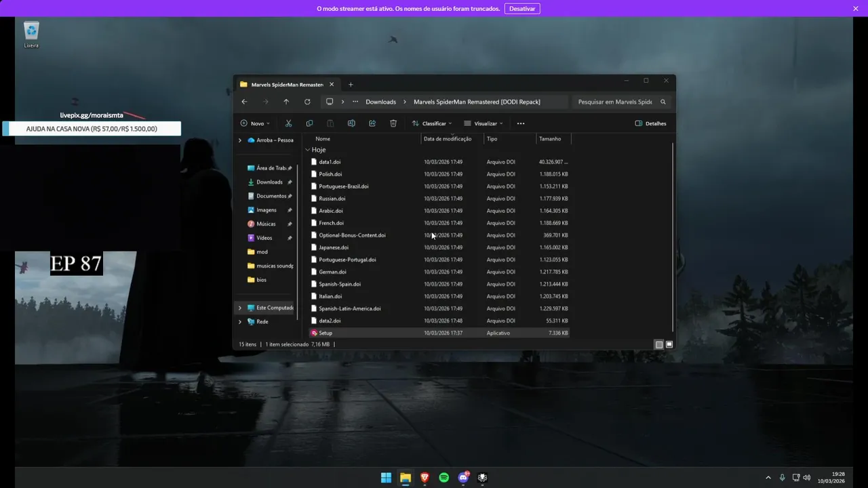
Task: Open the Novo dropdown
Action: (x=255, y=123)
